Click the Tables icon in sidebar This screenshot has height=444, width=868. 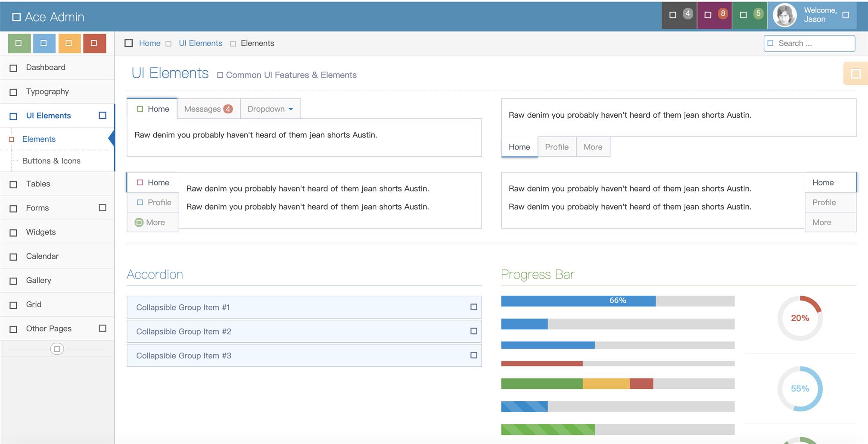(x=13, y=184)
